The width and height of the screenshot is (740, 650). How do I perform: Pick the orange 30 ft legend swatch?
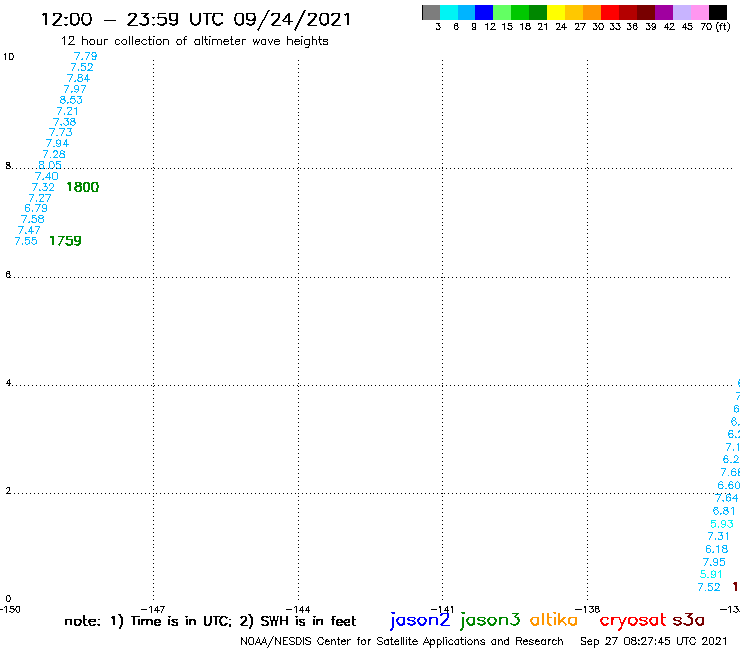point(592,12)
